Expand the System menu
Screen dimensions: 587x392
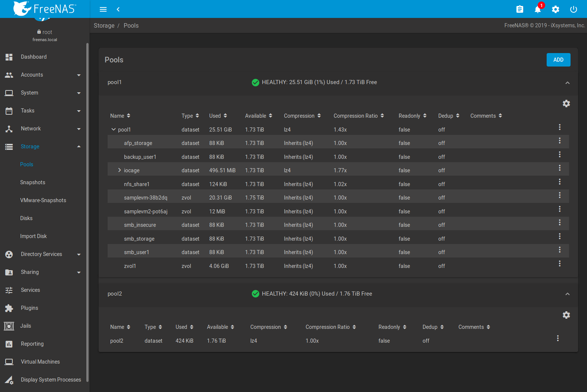click(x=45, y=93)
